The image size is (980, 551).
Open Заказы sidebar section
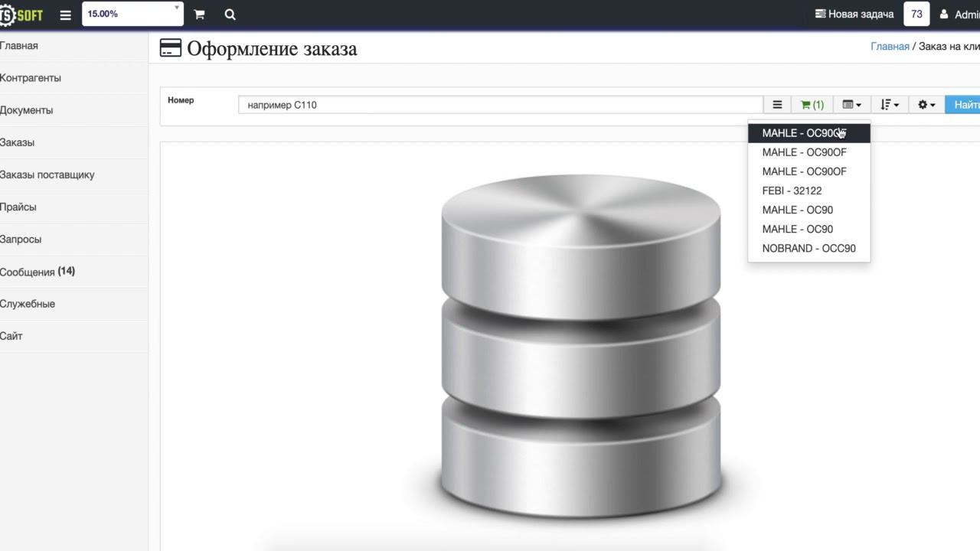click(x=73, y=142)
